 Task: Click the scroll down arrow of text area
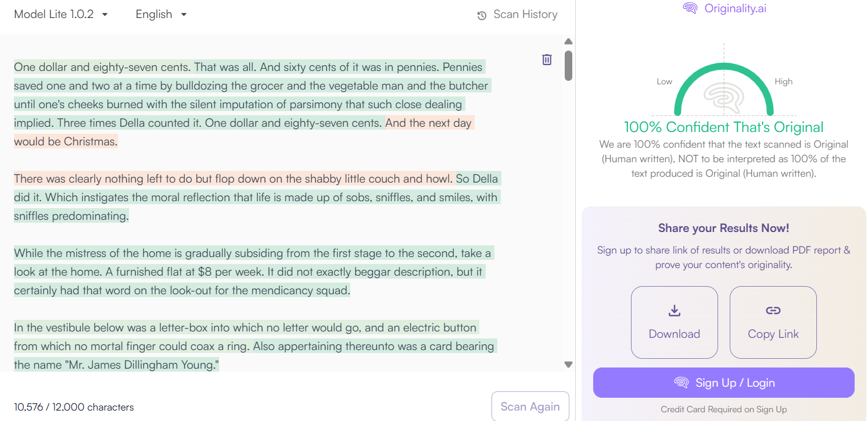(568, 365)
